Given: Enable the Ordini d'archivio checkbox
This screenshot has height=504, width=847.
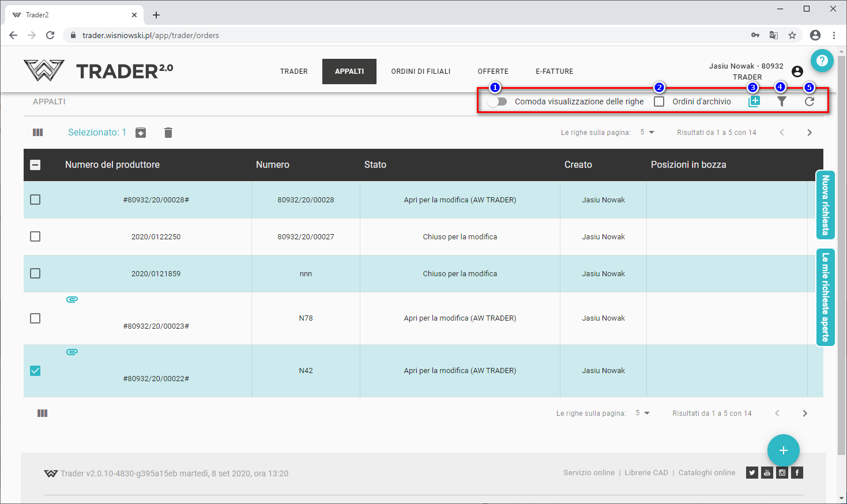Looking at the screenshot, I should (x=659, y=101).
